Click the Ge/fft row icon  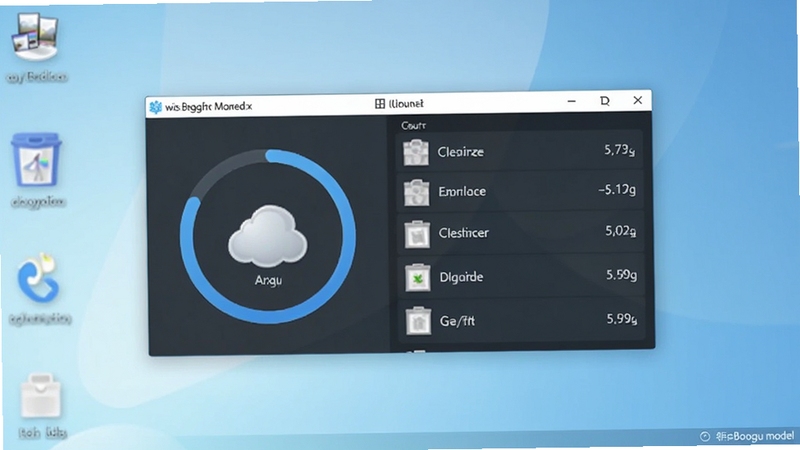pyautogui.click(x=418, y=321)
